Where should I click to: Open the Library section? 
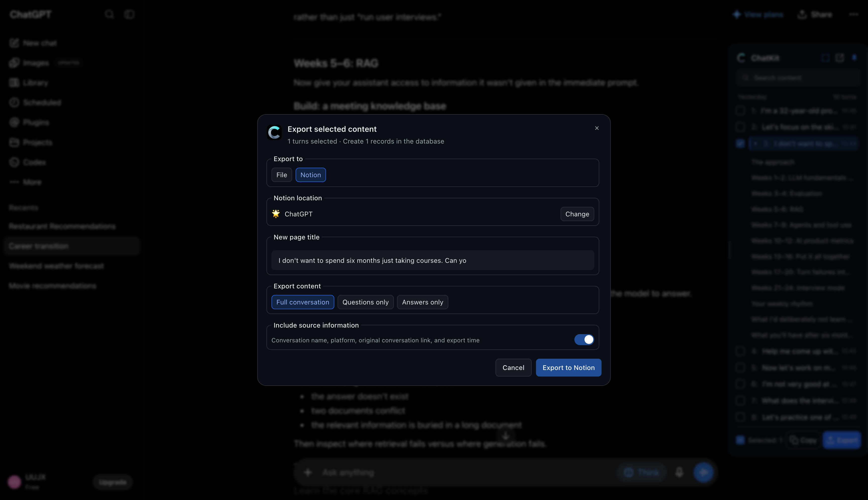click(x=29, y=83)
